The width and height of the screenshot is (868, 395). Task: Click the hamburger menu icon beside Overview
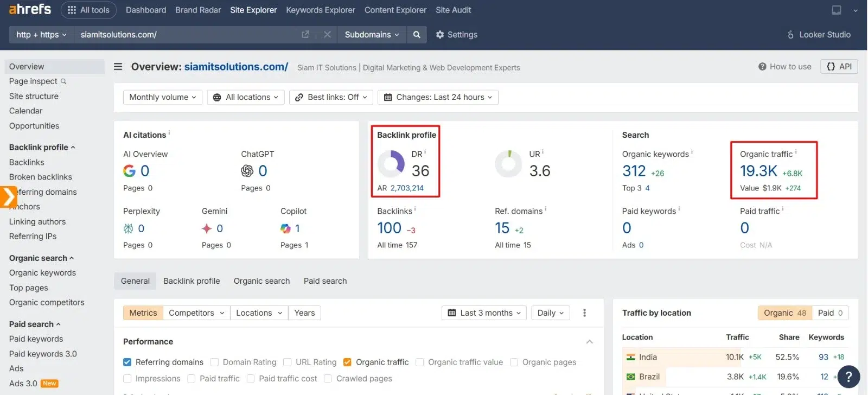coord(118,67)
